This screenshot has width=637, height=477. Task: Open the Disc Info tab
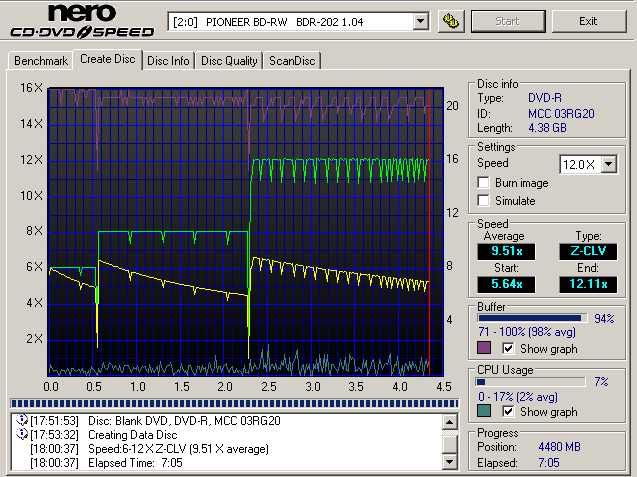pos(168,61)
